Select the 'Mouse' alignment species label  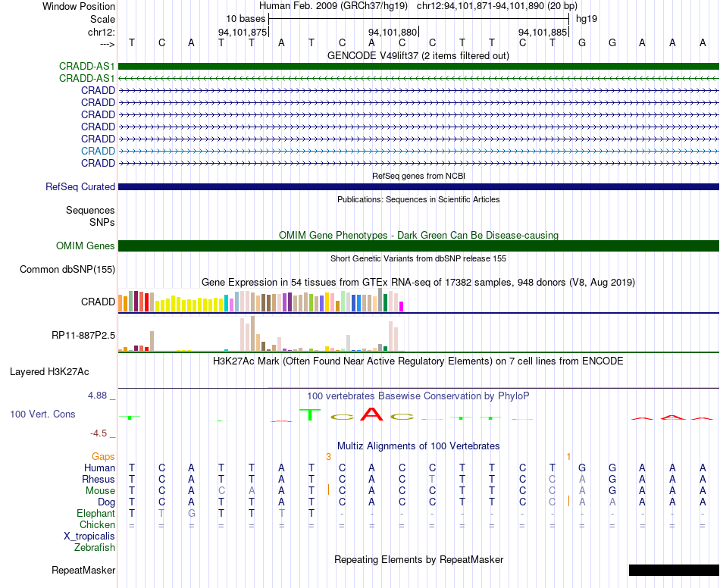pyautogui.click(x=100, y=491)
